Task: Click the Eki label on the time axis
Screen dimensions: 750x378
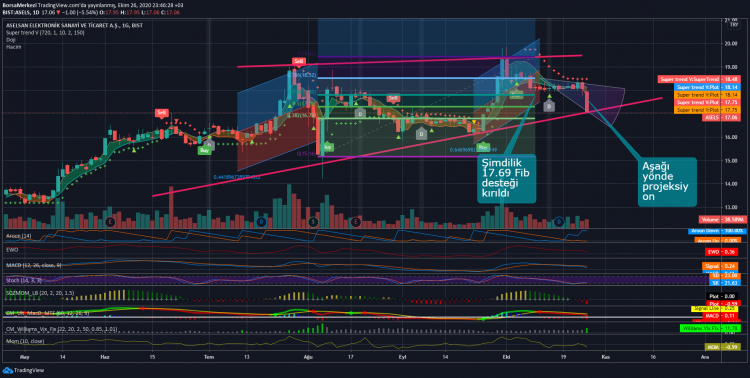Action: pos(507,357)
